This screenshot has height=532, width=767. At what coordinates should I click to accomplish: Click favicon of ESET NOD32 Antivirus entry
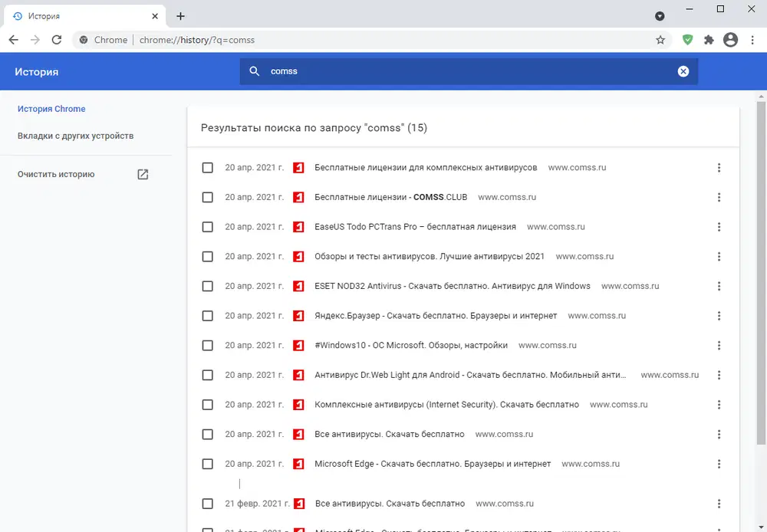(298, 286)
